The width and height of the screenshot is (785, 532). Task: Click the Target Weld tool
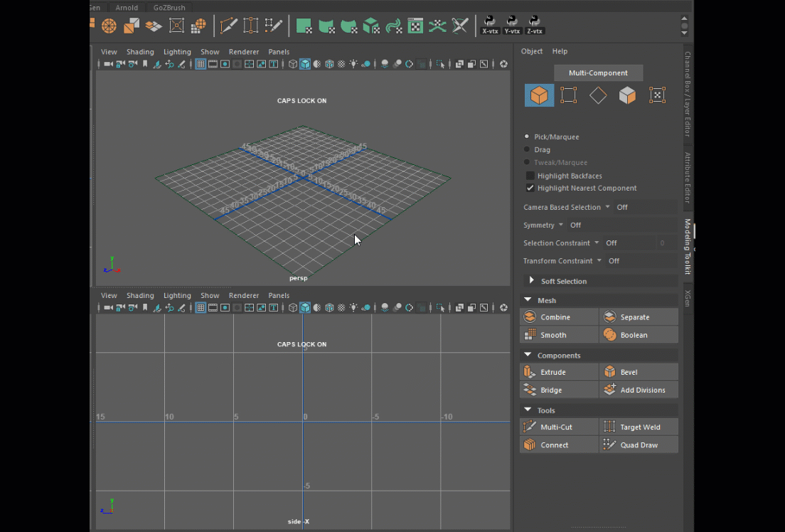640,427
